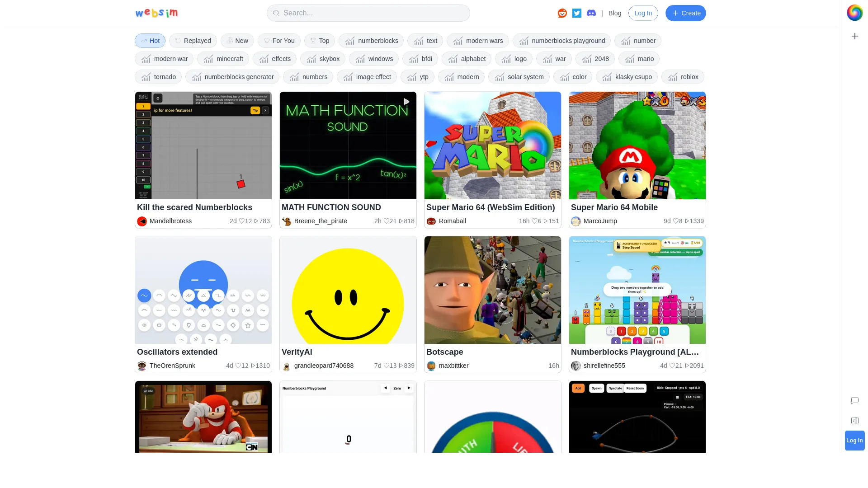868x488 pixels.
Task: Select the For You tab
Action: click(x=279, y=41)
